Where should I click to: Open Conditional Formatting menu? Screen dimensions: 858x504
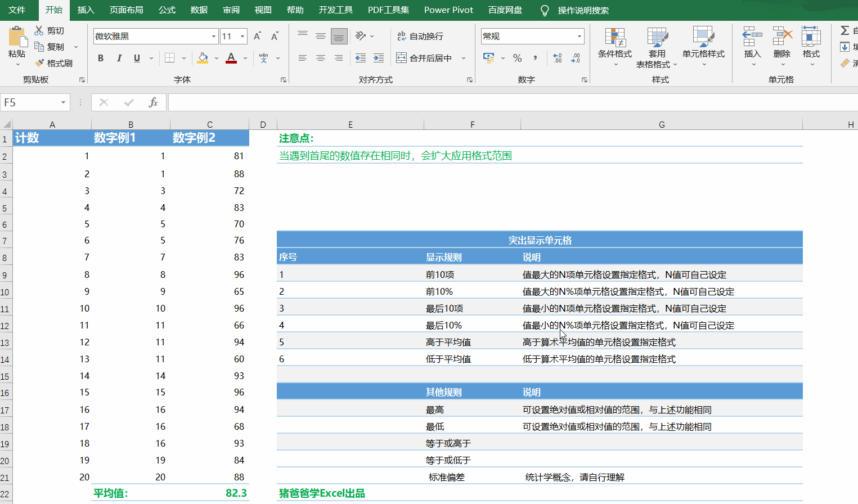(615, 48)
